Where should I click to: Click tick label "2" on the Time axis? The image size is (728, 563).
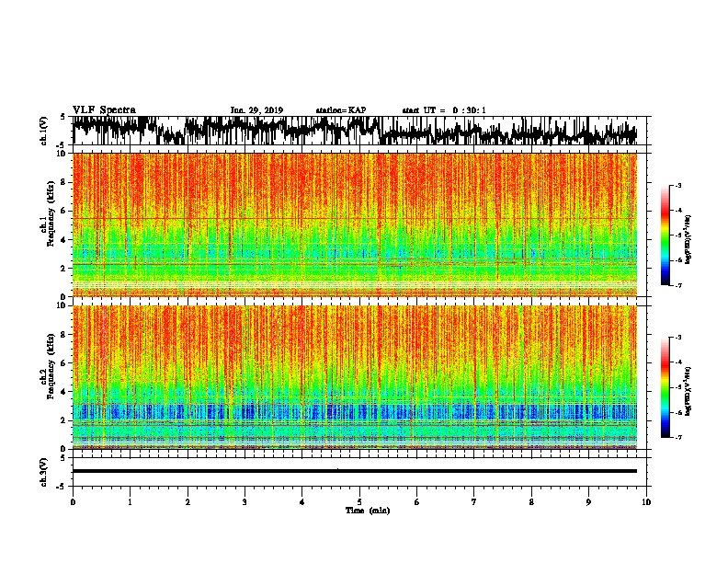tap(188, 502)
